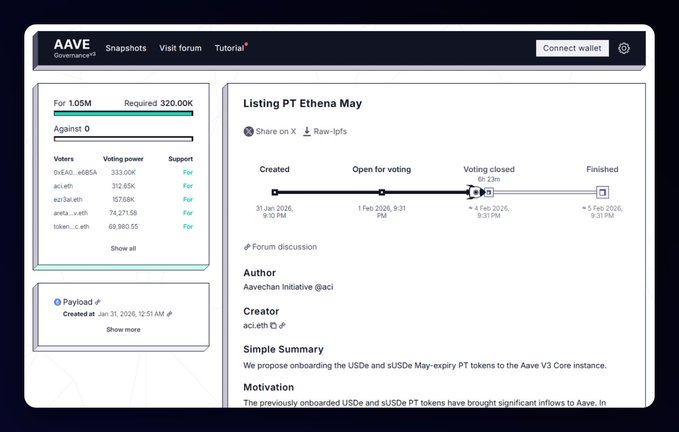Select the Created timeline marker

coord(275,192)
